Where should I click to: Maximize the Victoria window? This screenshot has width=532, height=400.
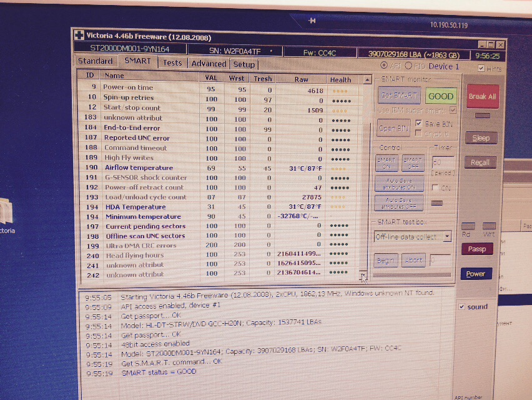[491, 44]
